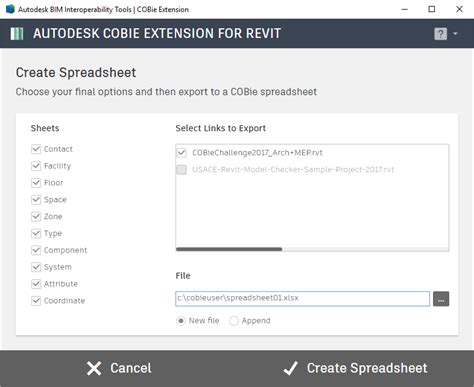Toggle the Floor sheet checkbox
The width and height of the screenshot is (474, 387).
tap(36, 183)
